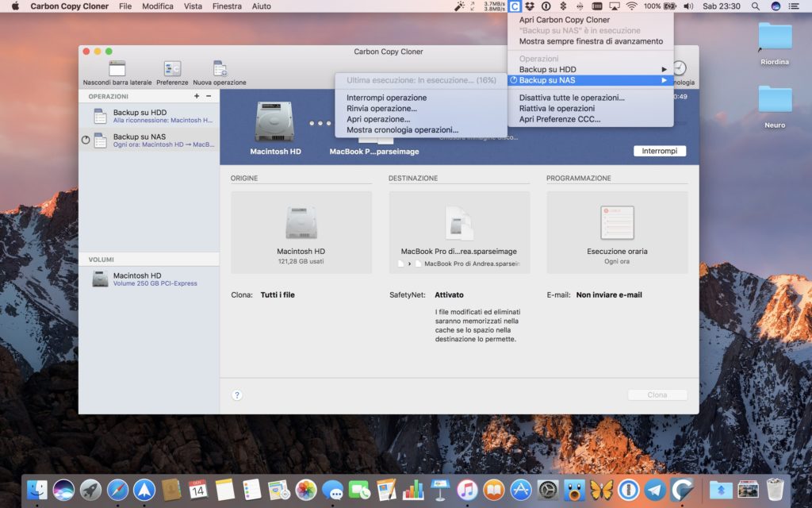
Task: Click Carbon Copy Cloner icon in the Dock
Action: [x=682, y=490]
